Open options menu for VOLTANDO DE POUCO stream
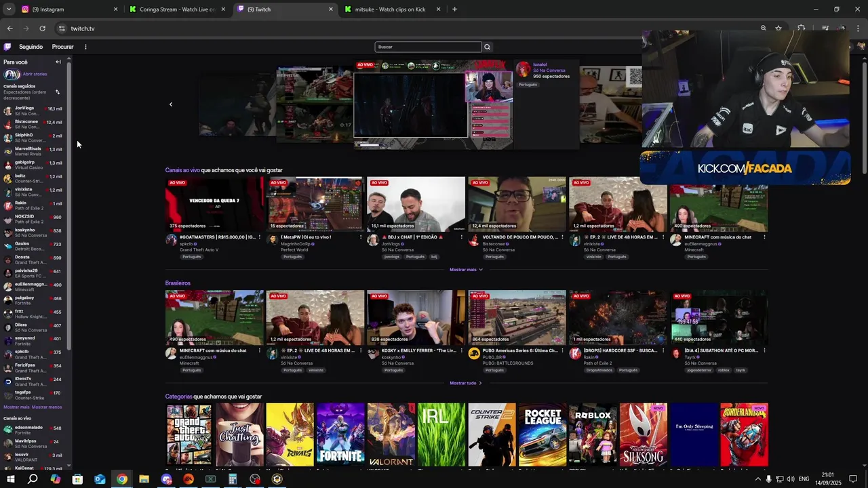868x488 pixels. click(x=562, y=237)
